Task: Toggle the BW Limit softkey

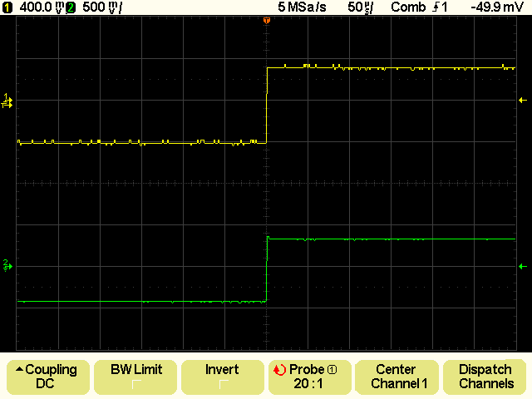Action: tap(135, 377)
